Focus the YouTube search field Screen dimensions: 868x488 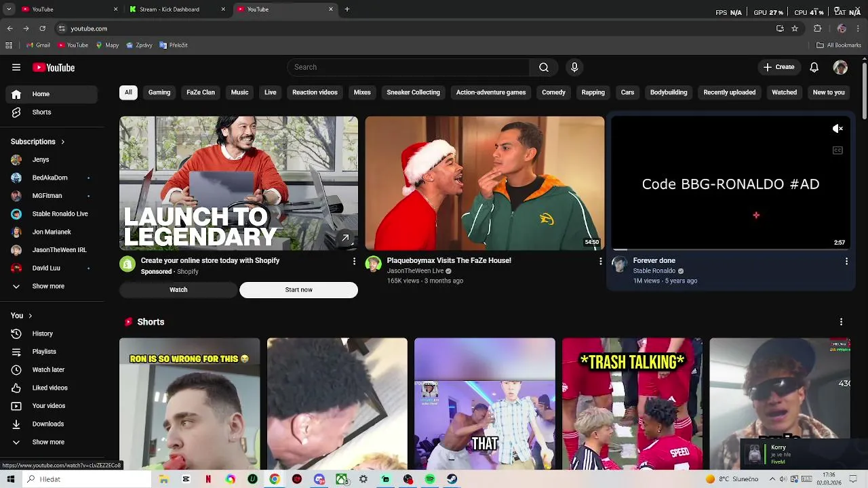409,67
